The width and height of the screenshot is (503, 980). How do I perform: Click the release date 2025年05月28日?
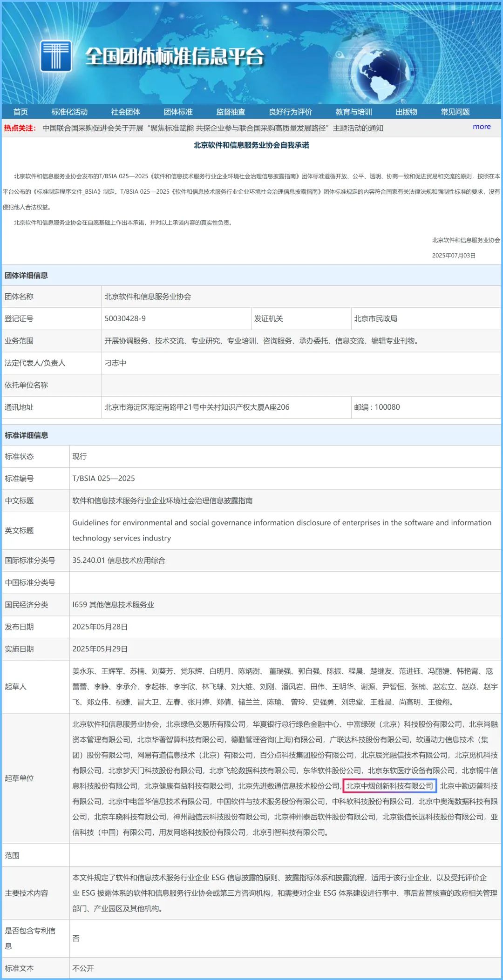coord(100,627)
